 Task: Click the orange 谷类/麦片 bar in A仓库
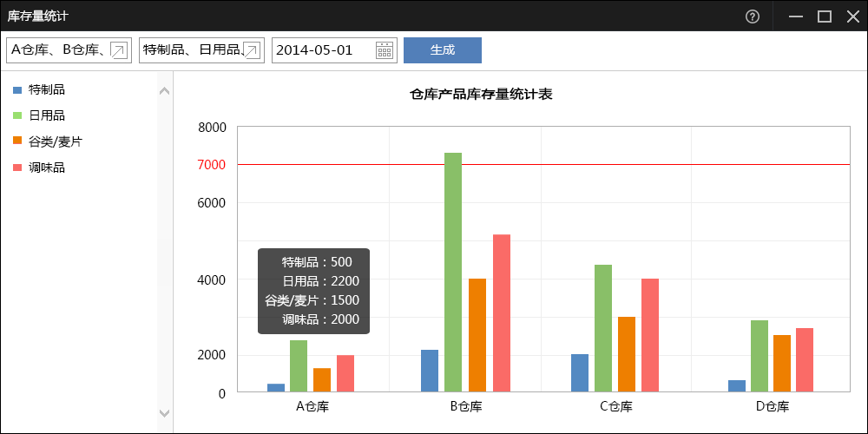tap(322, 380)
